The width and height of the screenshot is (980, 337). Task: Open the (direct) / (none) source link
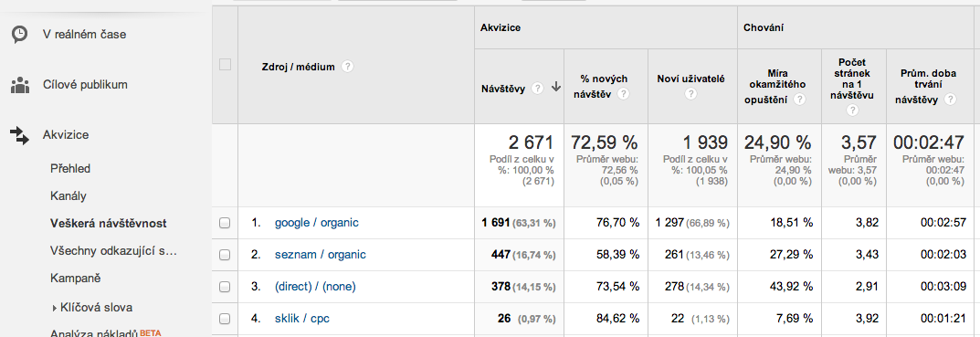point(315,287)
